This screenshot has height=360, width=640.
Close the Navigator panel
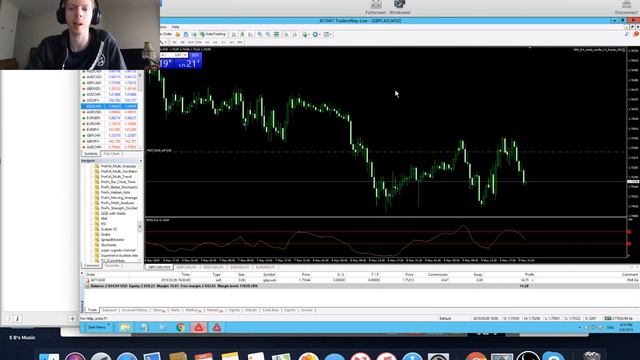(141, 161)
